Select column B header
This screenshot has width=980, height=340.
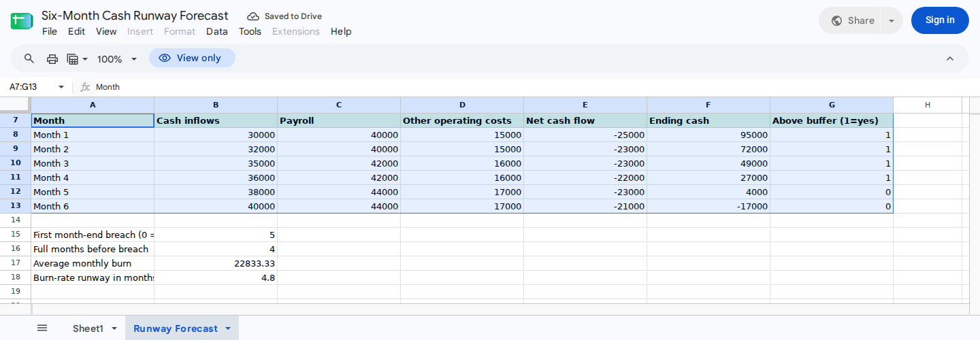[x=216, y=105]
